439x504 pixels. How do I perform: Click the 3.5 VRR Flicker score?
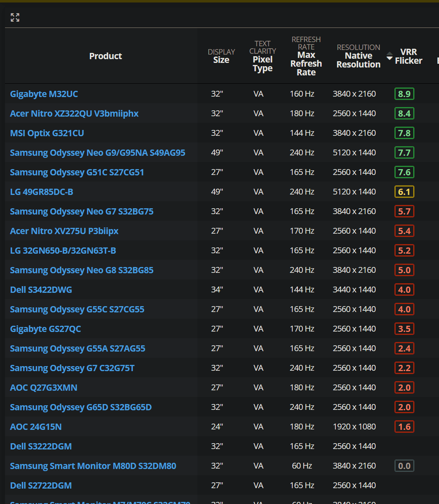coord(404,329)
